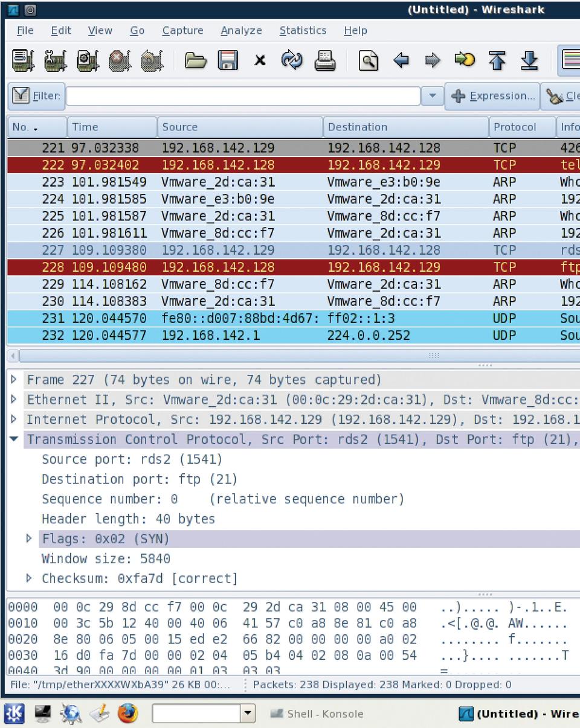Viewport: 580px width, 728px height.
Task: Go to the first packet
Action: (x=497, y=60)
